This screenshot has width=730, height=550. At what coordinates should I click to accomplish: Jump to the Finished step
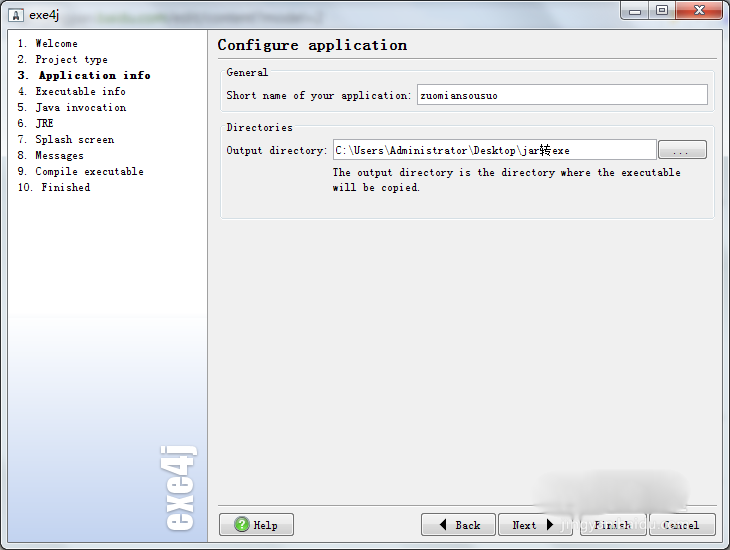point(65,187)
